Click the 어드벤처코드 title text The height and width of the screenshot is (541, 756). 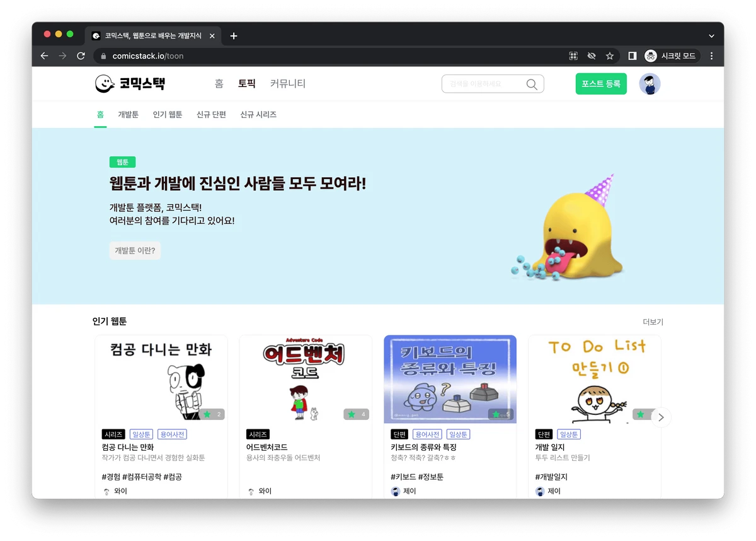coord(267,447)
